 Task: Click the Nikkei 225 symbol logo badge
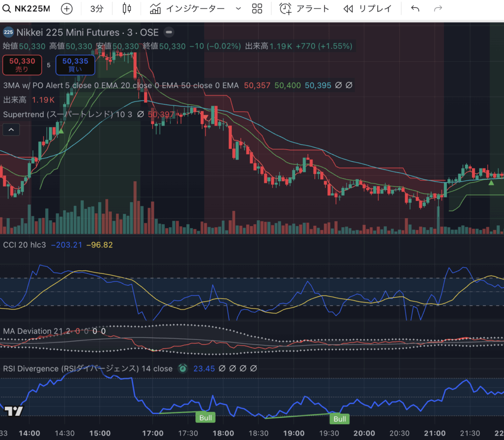(8, 33)
